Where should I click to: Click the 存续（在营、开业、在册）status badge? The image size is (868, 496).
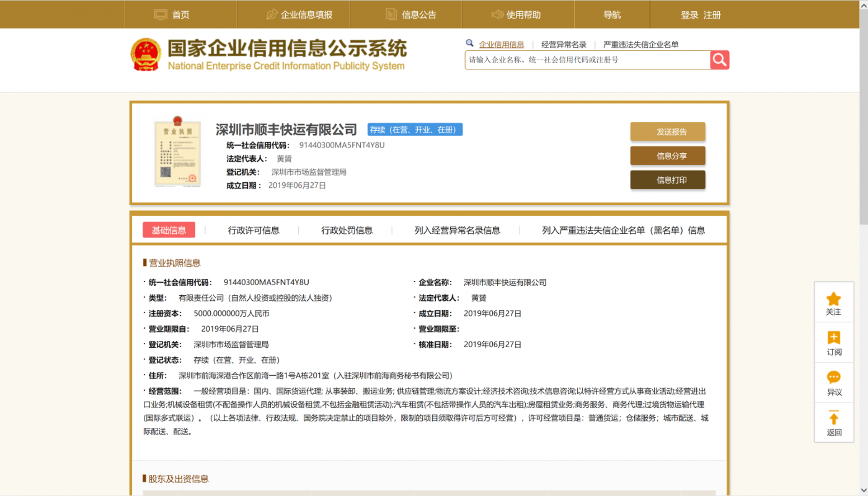click(x=415, y=129)
